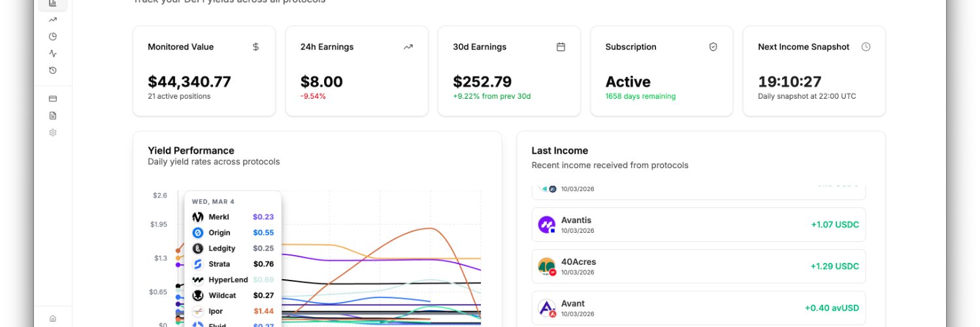Open the credit card billing sidebar icon
980x327 pixels.
click(53, 99)
